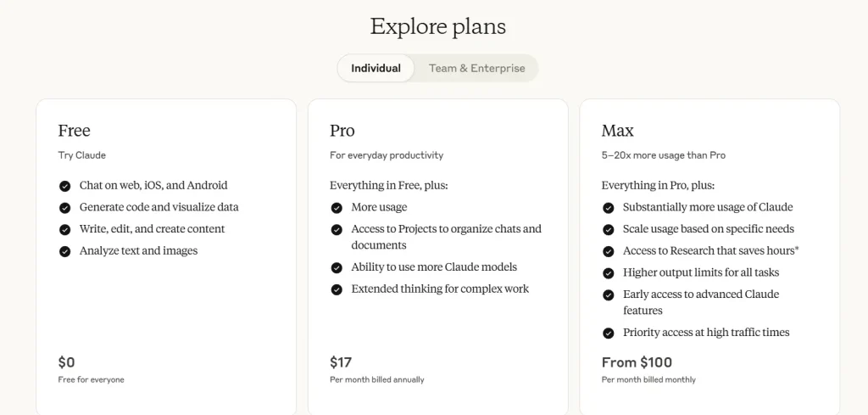Click the Free plan heading
868x415 pixels.
[75, 131]
